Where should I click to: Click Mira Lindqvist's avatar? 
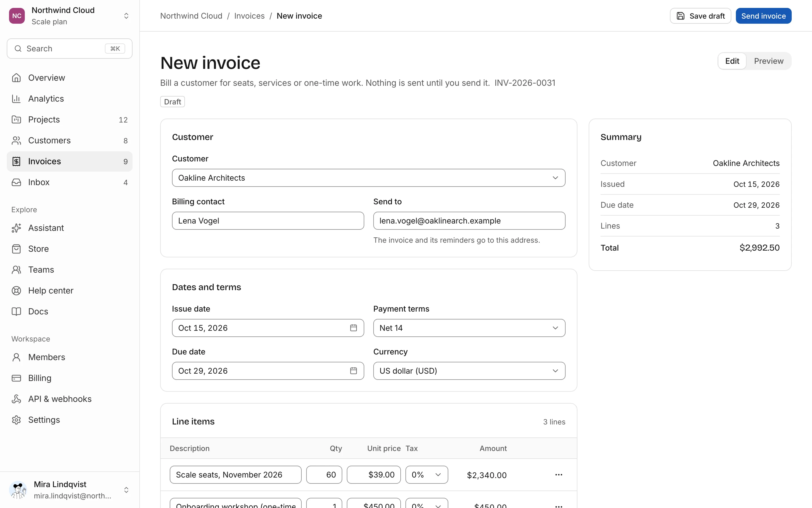tap(18, 490)
